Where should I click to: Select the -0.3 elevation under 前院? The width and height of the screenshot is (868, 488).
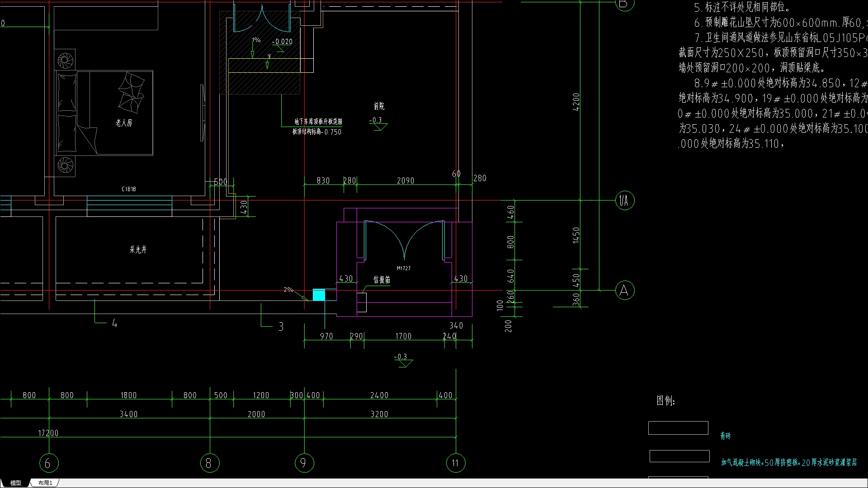click(x=376, y=120)
